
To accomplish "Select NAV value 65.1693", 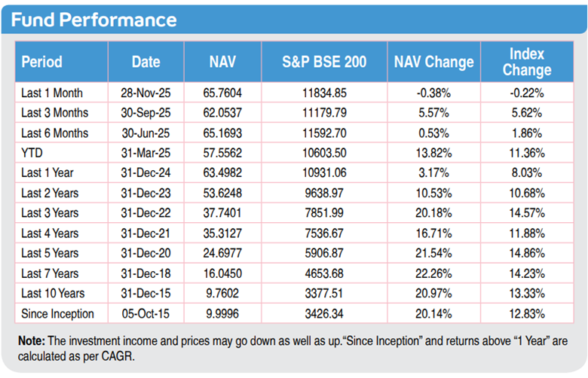I will tap(222, 133).
